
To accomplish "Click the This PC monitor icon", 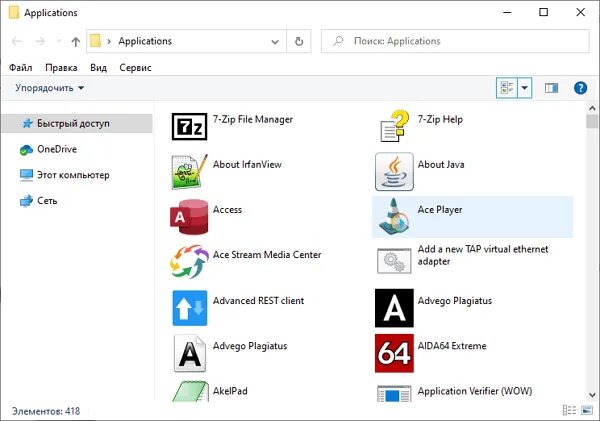I will coord(26,175).
